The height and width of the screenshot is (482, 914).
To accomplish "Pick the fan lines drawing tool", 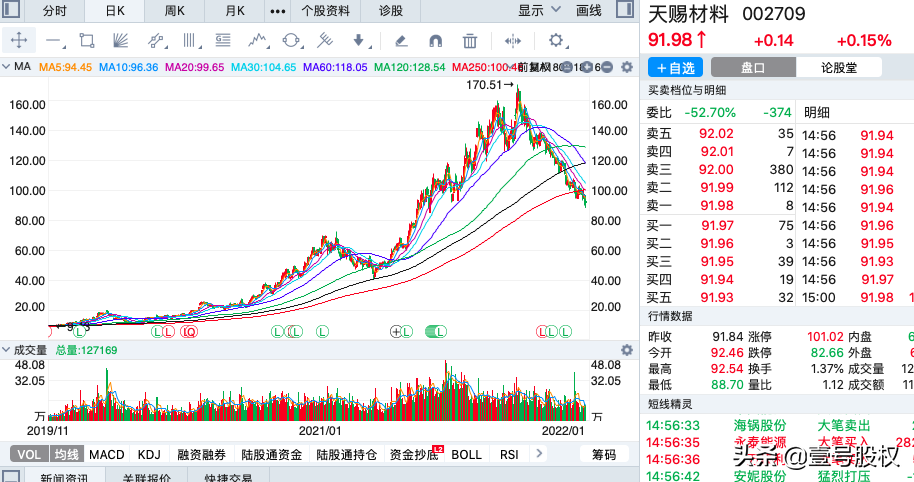I will coord(120,40).
